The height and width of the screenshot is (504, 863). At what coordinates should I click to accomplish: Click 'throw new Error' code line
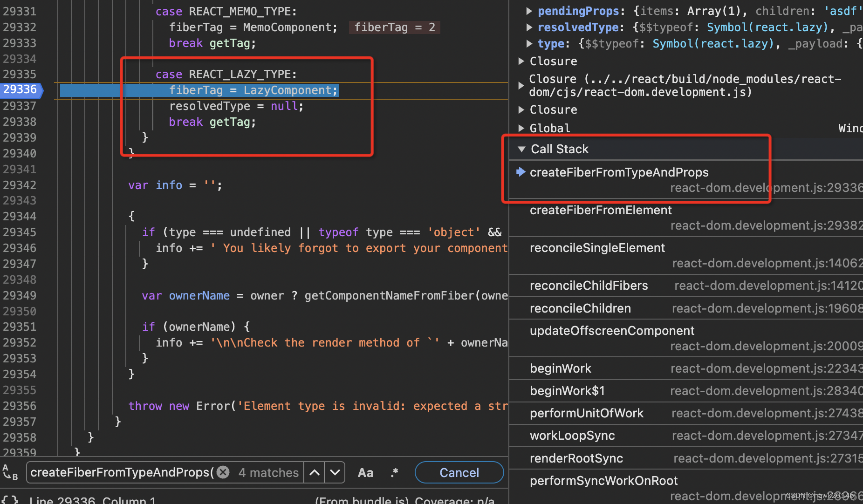318,406
